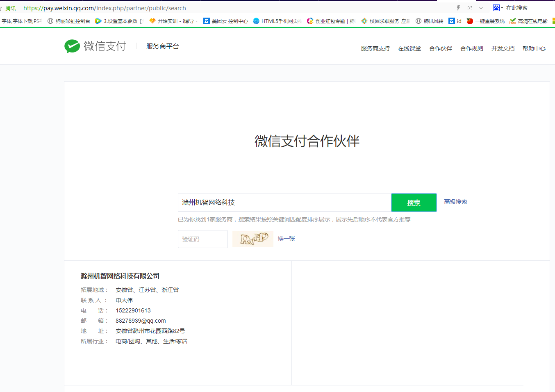This screenshot has height=392, width=555.
Task: Open the Baidu paw search engine selector
Action: (x=498, y=8)
